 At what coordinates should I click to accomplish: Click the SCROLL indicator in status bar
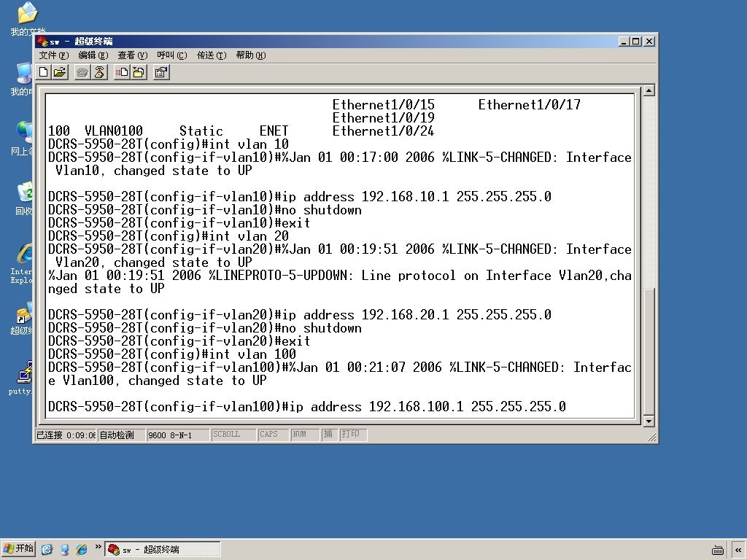click(x=233, y=435)
